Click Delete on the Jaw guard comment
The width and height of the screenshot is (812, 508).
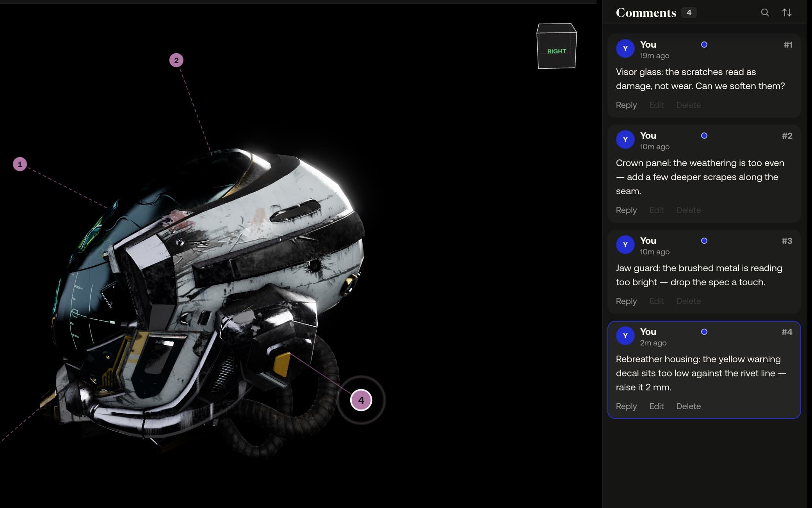[x=688, y=301]
